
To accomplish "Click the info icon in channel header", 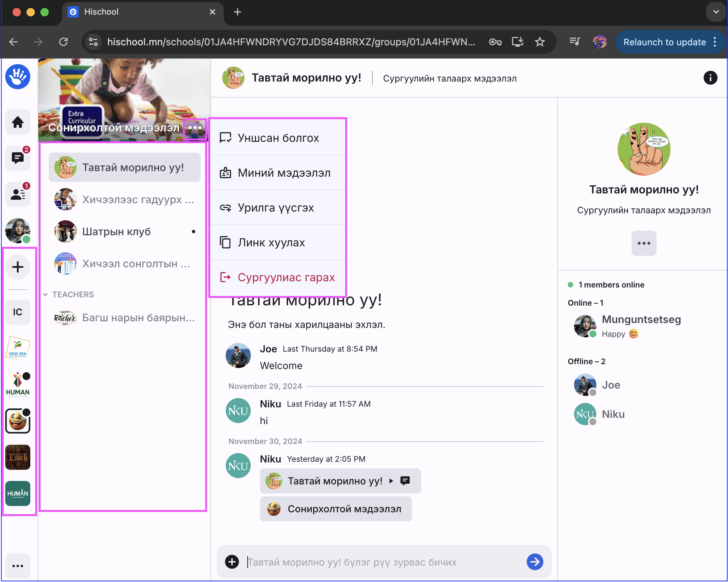I will click(710, 78).
